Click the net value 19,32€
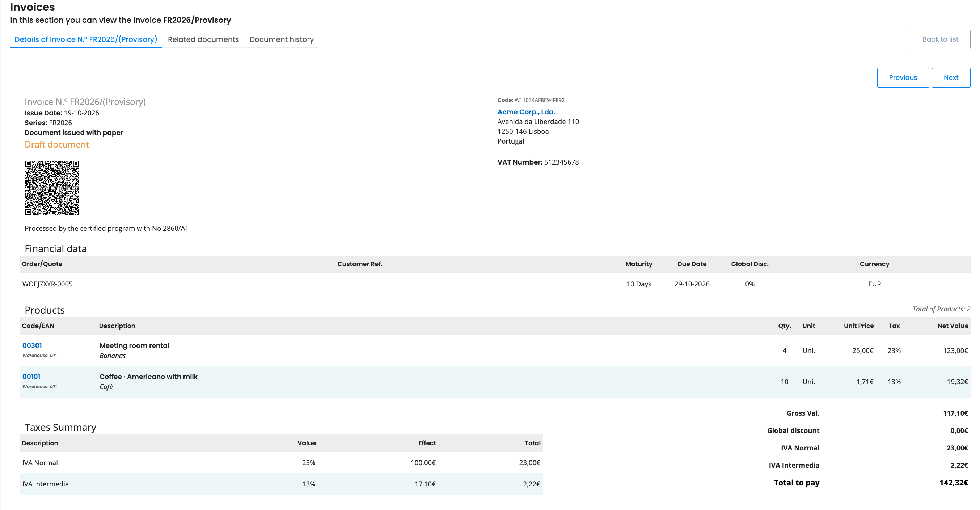Image resolution: width=980 pixels, height=510 pixels. coord(957,382)
